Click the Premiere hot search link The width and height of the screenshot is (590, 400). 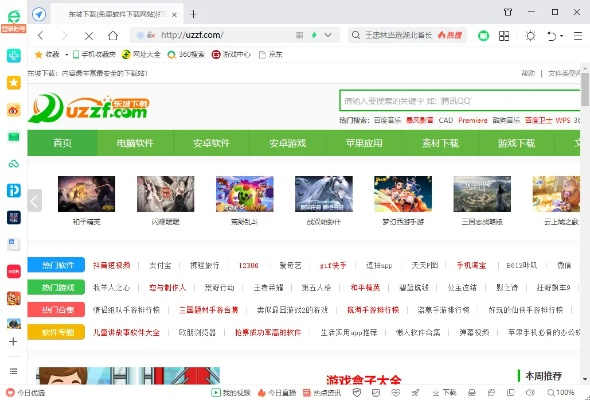click(x=473, y=120)
